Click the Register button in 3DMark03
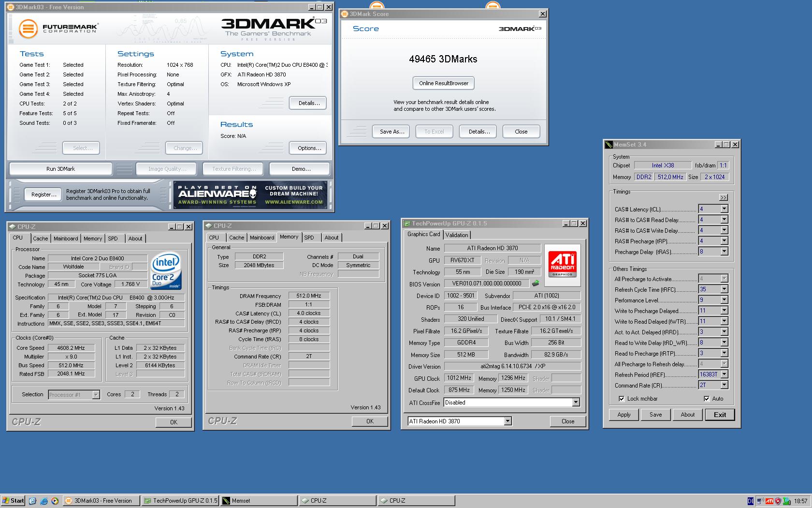This screenshot has width=812, height=508. click(43, 194)
